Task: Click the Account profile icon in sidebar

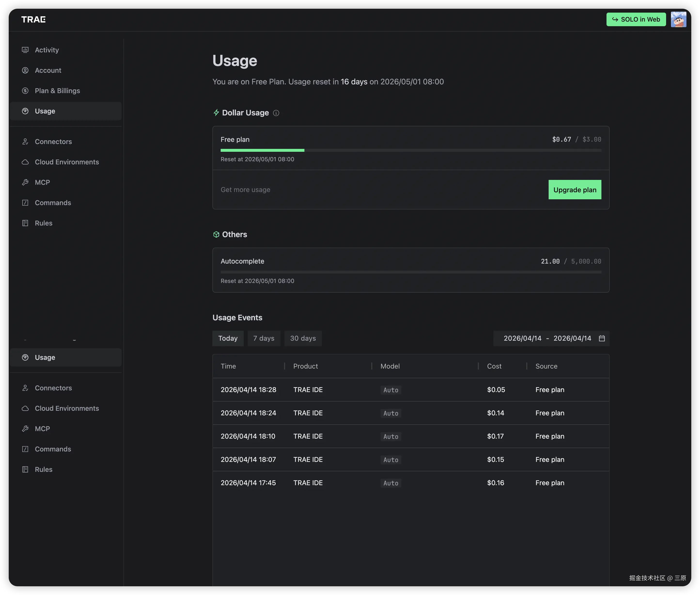Action: 25,71
